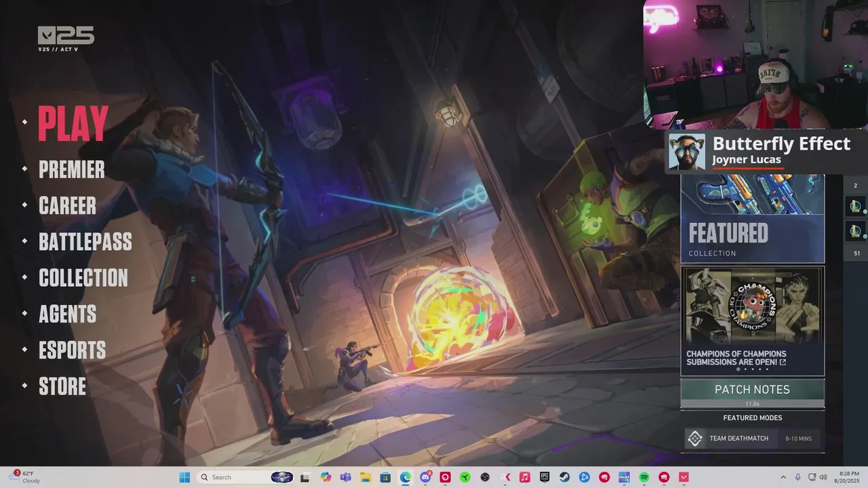Open Apple Music taskbar icon
This screenshot has width=868, height=488.
pos(524,477)
